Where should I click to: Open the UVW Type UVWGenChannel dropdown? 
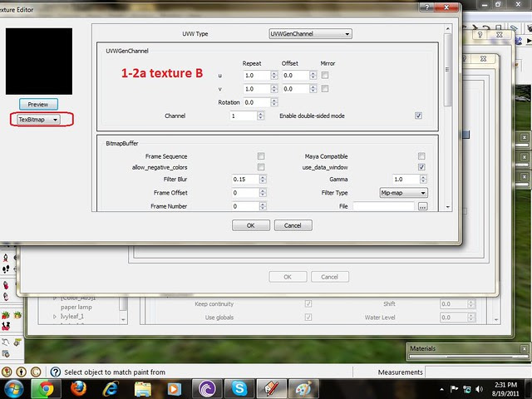[310, 33]
